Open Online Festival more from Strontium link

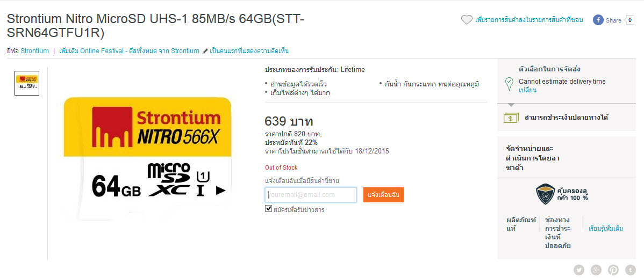point(130,51)
